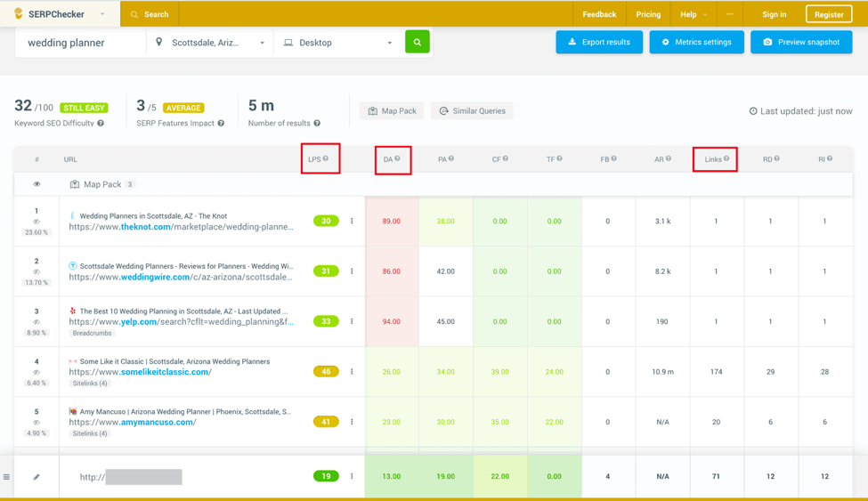Open the three-dots more menu

click(730, 14)
